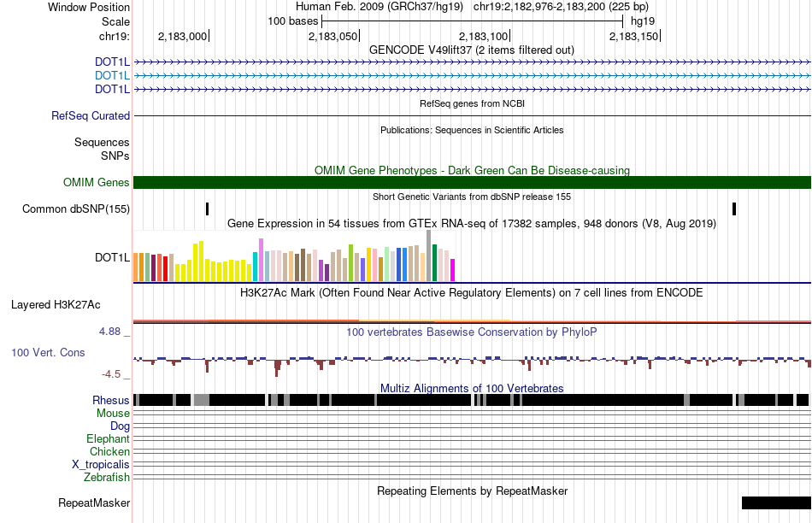Image resolution: width=812 pixels, height=523 pixels.
Task: Click the hg19 label beside scale bar
Action: (x=643, y=21)
